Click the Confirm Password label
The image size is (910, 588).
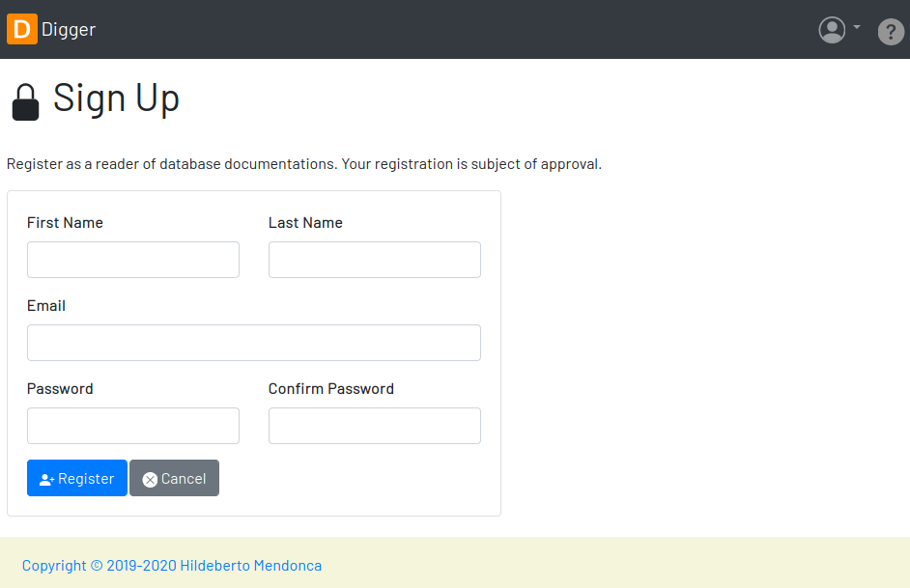[x=330, y=388]
